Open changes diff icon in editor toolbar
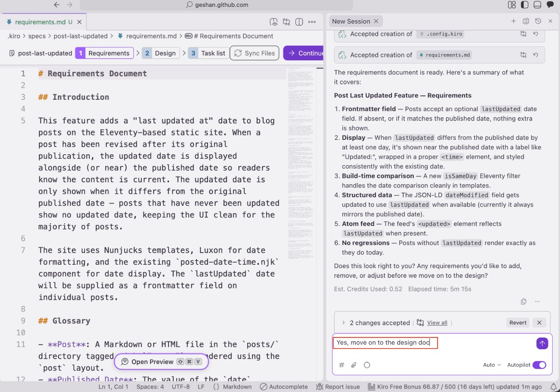 coord(286,22)
